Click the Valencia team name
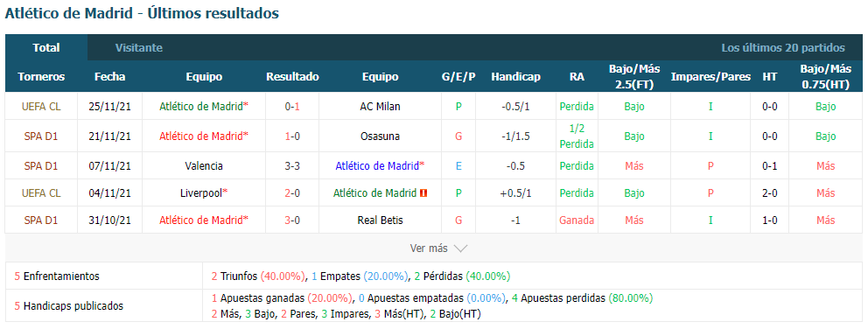 click(204, 165)
